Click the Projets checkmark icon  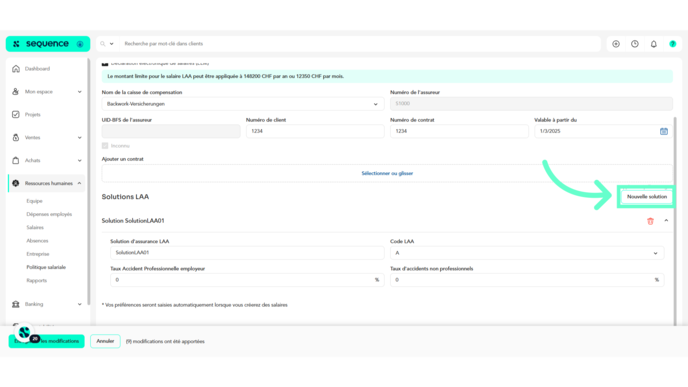point(16,115)
